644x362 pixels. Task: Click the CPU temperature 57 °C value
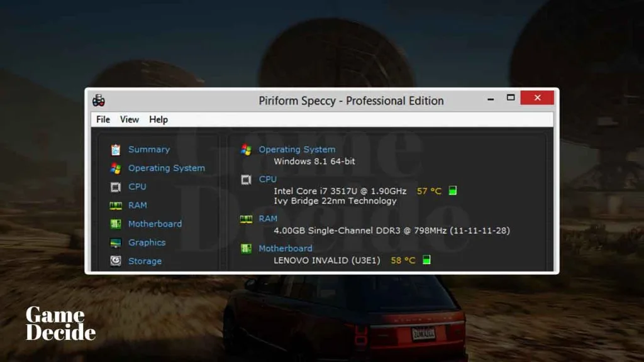tap(429, 191)
